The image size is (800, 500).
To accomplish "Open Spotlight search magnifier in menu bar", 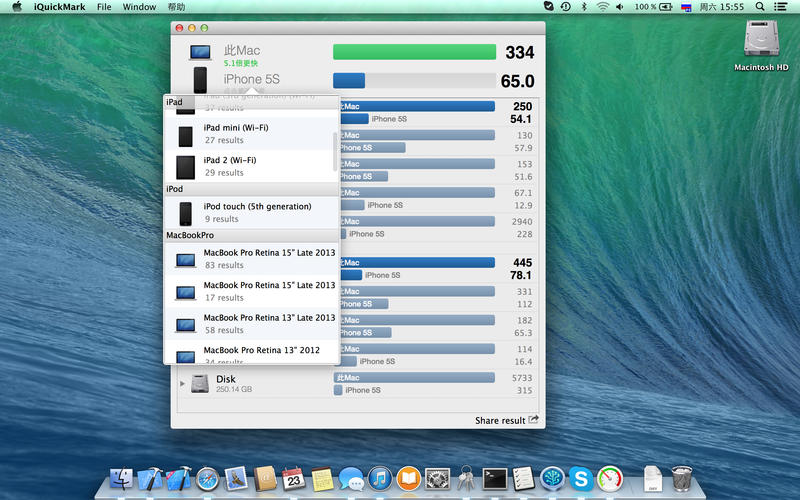I will [760, 7].
